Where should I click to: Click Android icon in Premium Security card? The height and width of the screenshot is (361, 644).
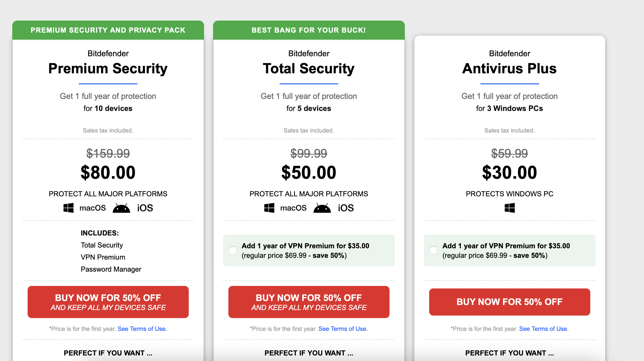point(121,208)
